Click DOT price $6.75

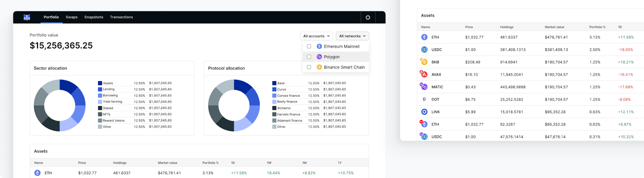tap(470, 99)
